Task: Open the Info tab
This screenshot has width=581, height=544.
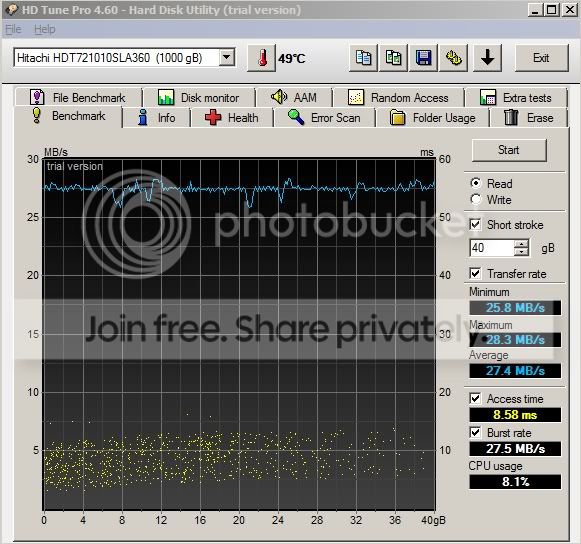Action: point(156,118)
